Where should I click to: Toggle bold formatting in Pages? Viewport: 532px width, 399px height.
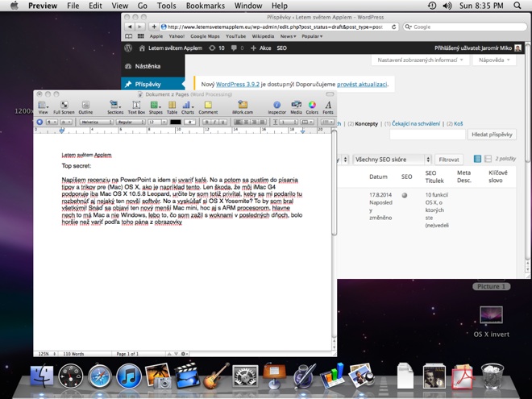pyautogui.click(x=206, y=122)
